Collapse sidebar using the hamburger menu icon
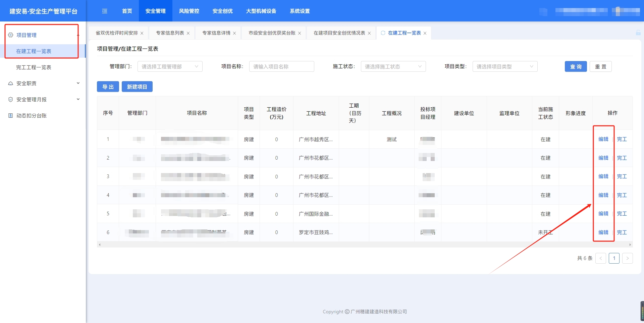This screenshot has height=323, width=644. coord(105,11)
